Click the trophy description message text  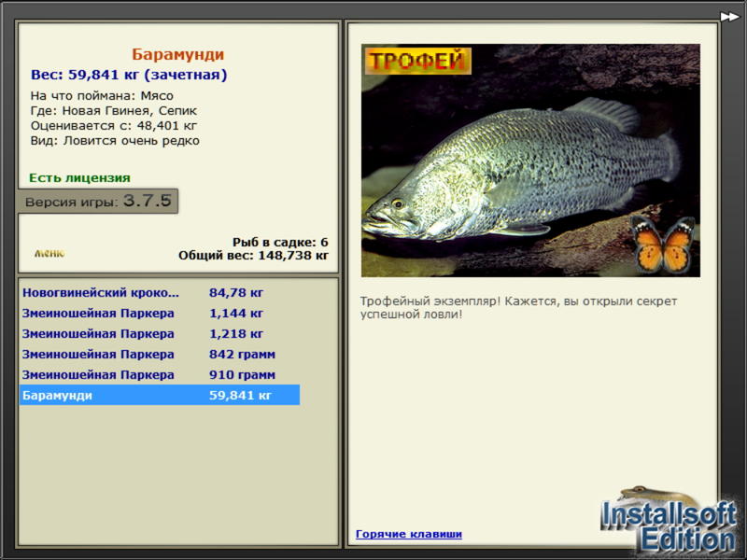(x=518, y=308)
